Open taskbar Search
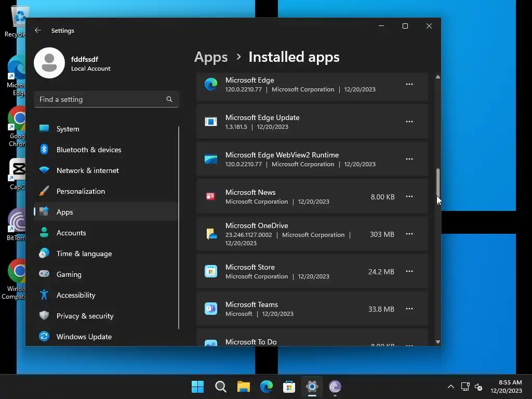Viewport: 532px width, 399px height. click(220, 387)
